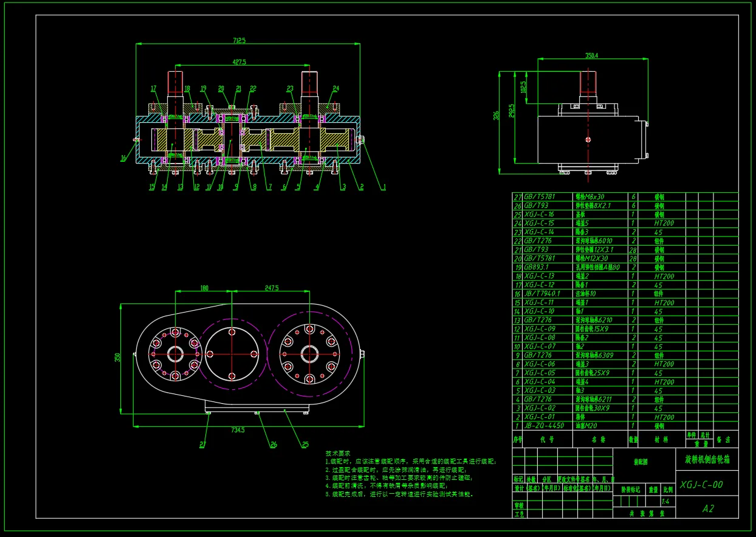Select balloon number 27 below the bottom view
756x537 pixels.
(x=202, y=445)
